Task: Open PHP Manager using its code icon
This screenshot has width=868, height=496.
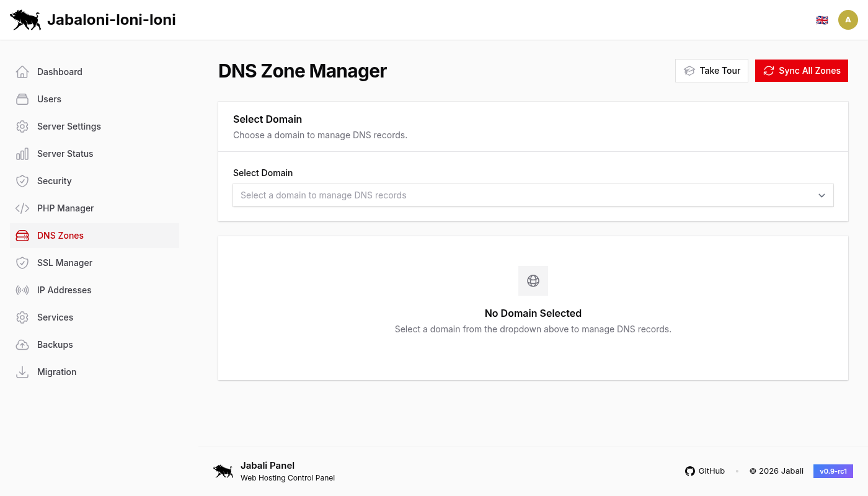Action: [22, 208]
